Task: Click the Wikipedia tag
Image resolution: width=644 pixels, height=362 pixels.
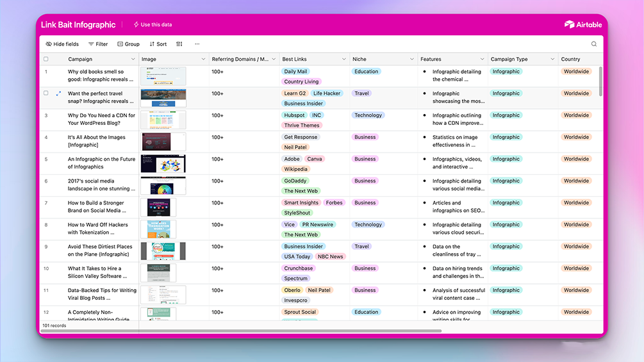Action: pyautogui.click(x=295, y=169)
